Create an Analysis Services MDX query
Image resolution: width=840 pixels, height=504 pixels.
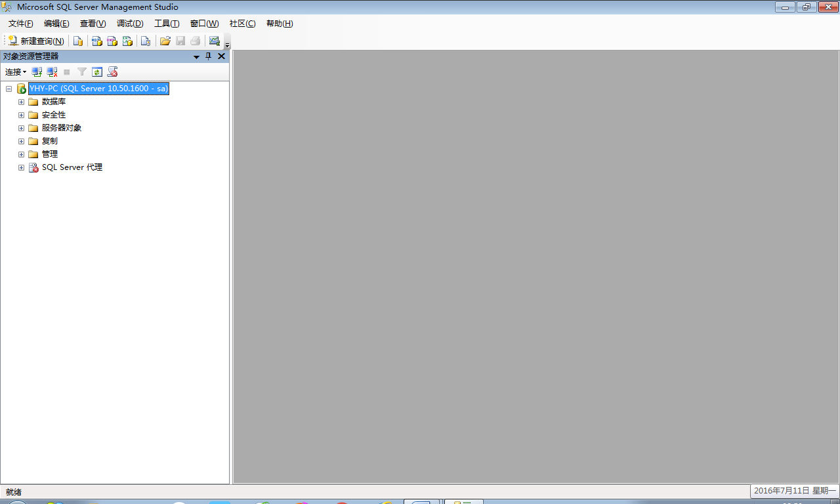pyautogui.click(x=96, y=41)
